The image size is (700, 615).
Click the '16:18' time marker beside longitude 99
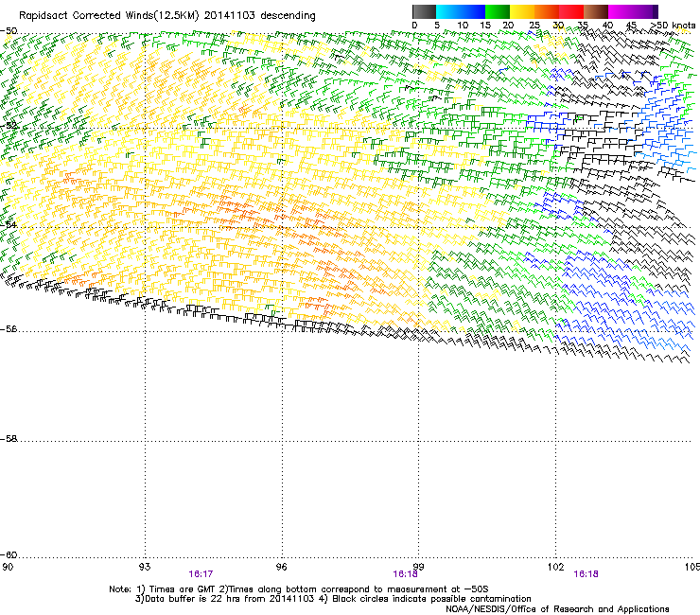pyautogui.click(x=405, y=574)
